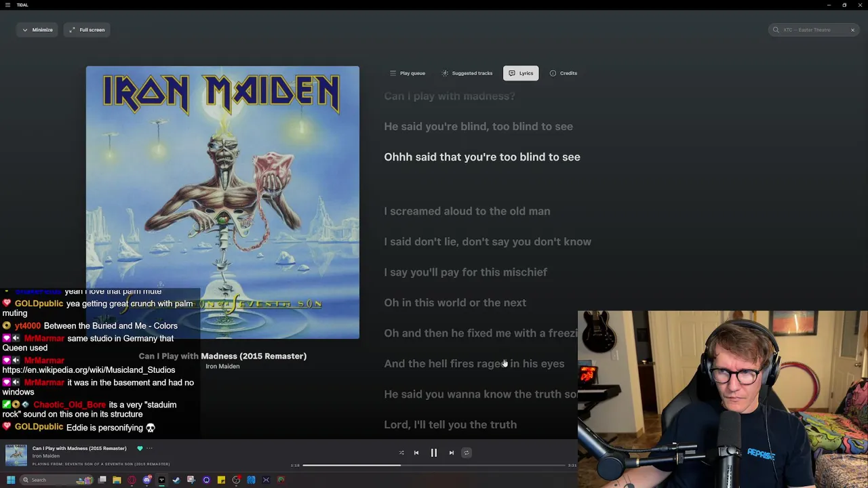Click yt4000 username in chat overlay

pyautogui.click(x=28, y=326)
